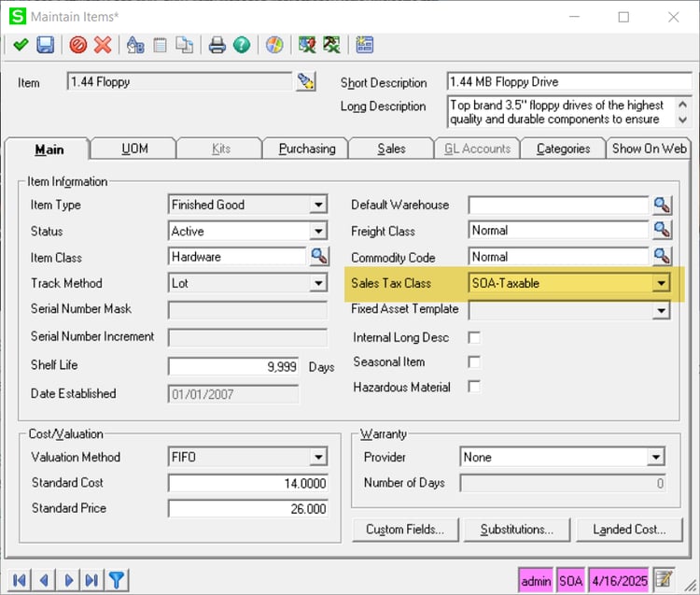This screenshot has height=595, width=700.
Task: Toggle the Hazardous Material checkbox
Action: click(x=474, y=387)
